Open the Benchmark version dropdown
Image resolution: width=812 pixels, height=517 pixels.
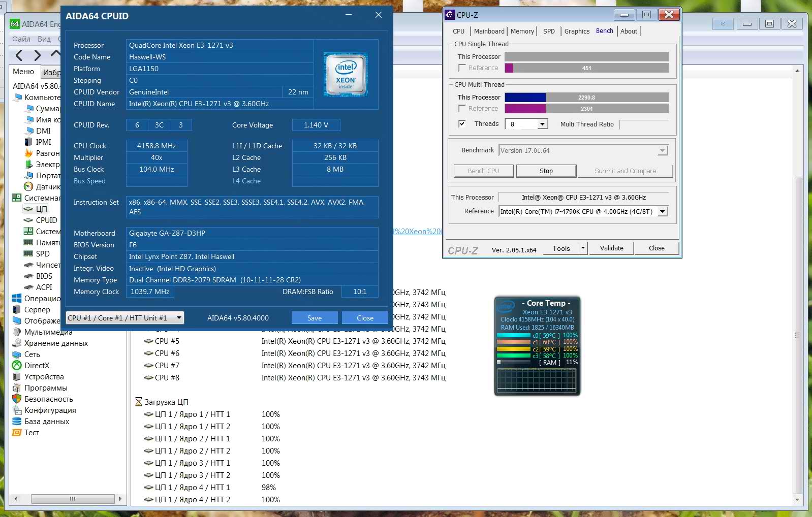662,150
